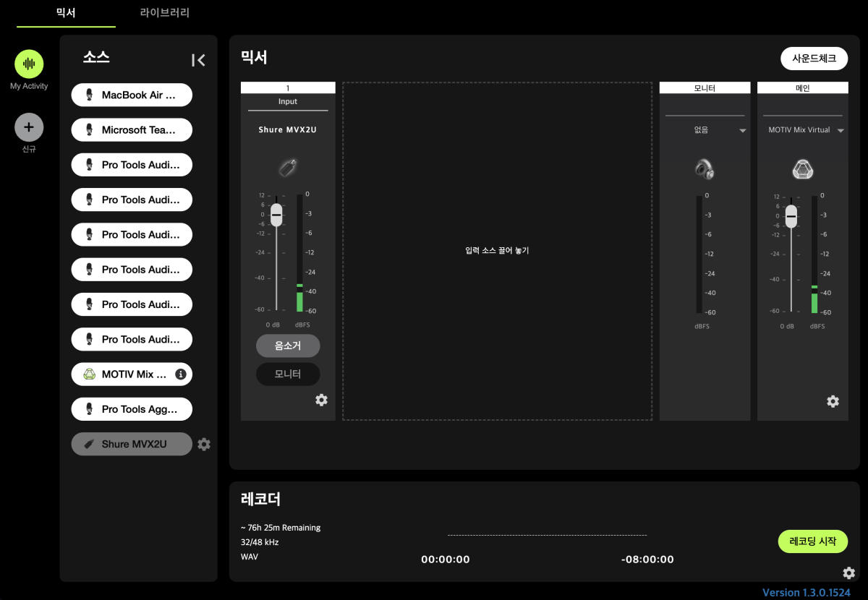The image size is (868, 600).
Task: Open channel 1 settings gear below 모니터 button
Action: 321,400
